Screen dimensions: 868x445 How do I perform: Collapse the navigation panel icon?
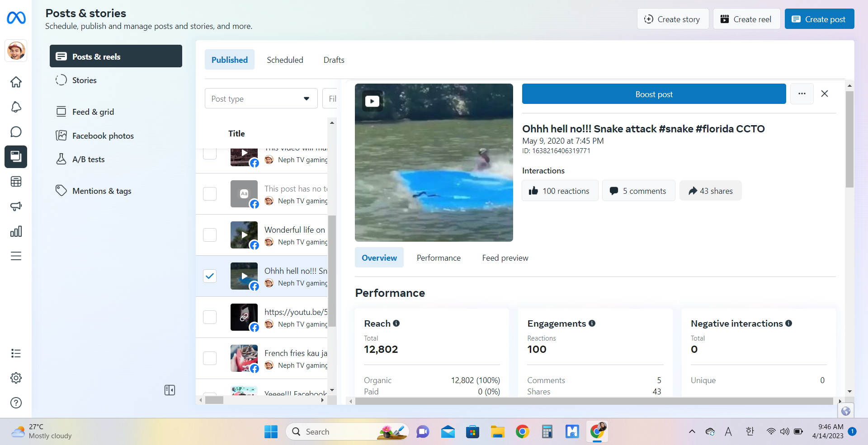[170, 390]
